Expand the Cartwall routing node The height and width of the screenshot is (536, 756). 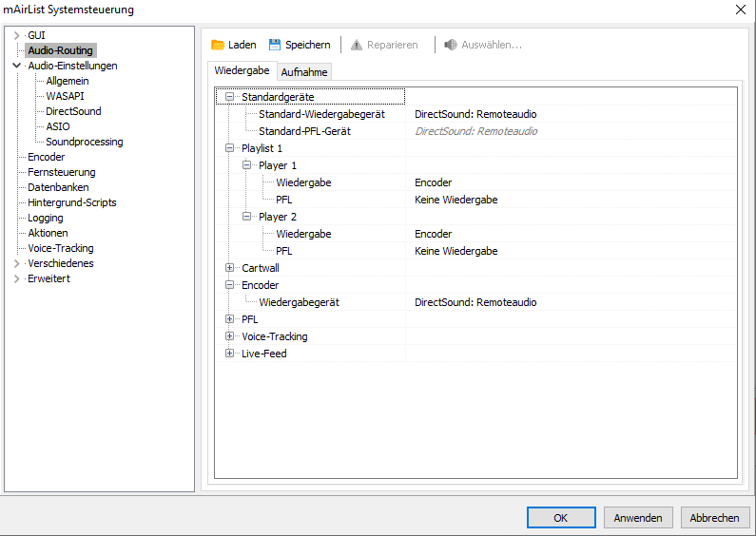pyautogui.click(x=229, y=268)
